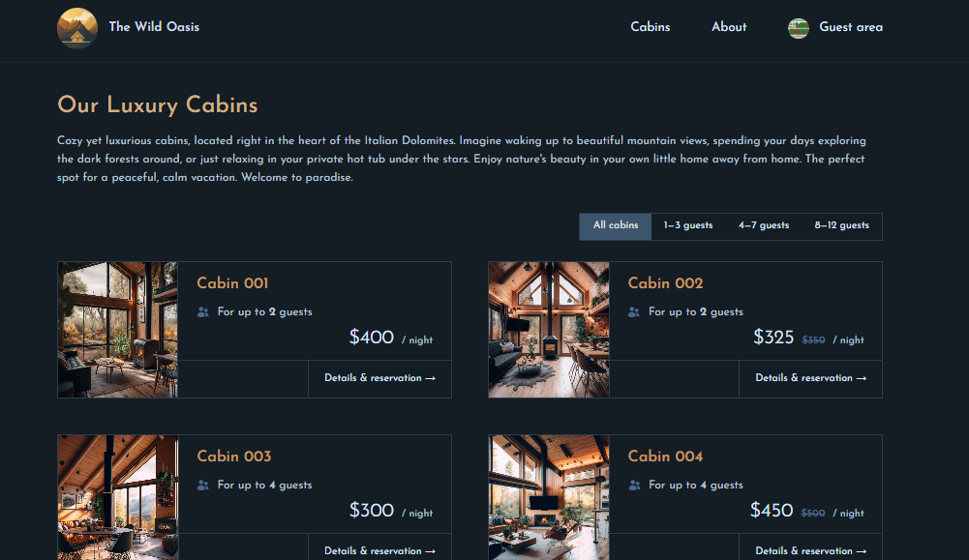969x560 pixels.
Task: Click the guests icon on Cabin 001
Action: click(x=203, y=312)
